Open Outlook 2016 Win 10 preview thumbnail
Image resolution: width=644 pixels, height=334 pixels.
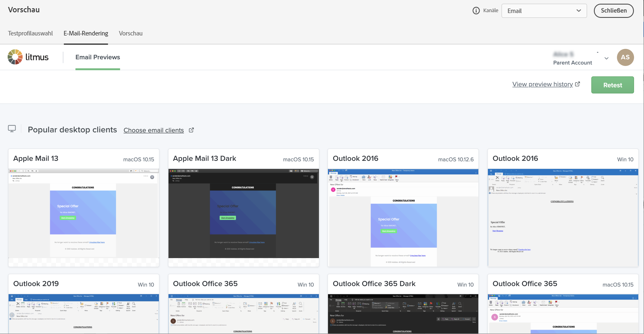click(563, 218)
